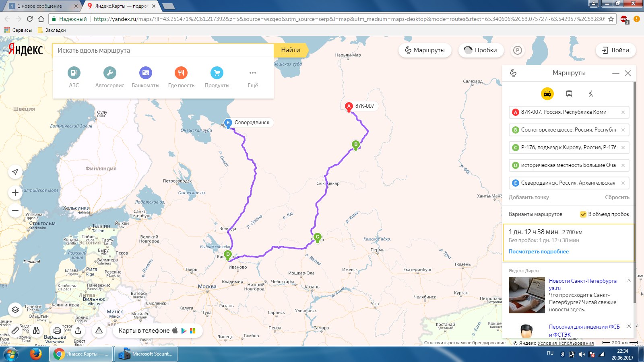
Task: Remove waypoint B Сосногорское шоссе
Action: click(623, 130)
